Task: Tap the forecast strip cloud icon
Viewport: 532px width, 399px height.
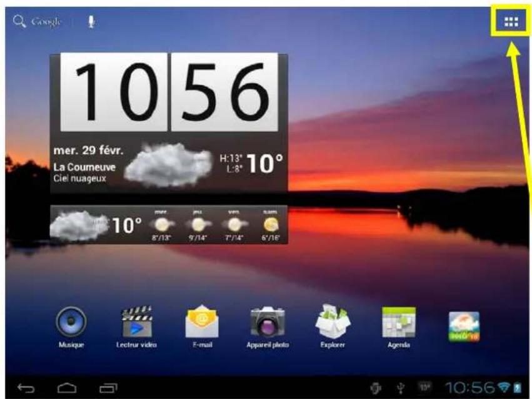Action: click(x=79, y=225)
